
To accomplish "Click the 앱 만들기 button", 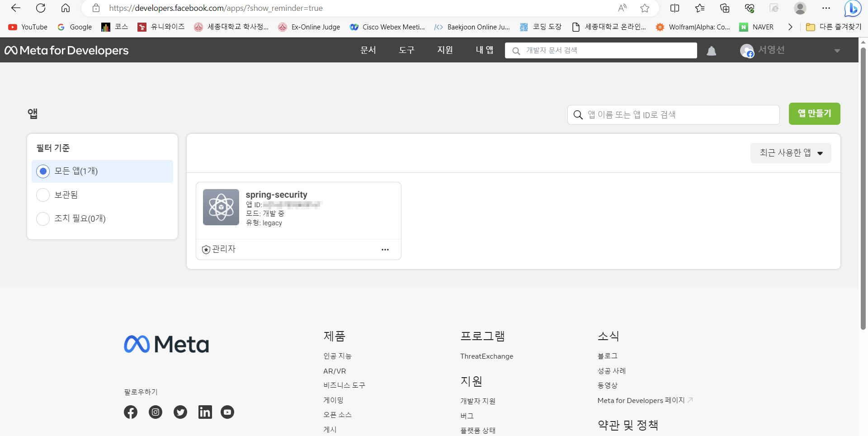I will (x=815, y=114).
